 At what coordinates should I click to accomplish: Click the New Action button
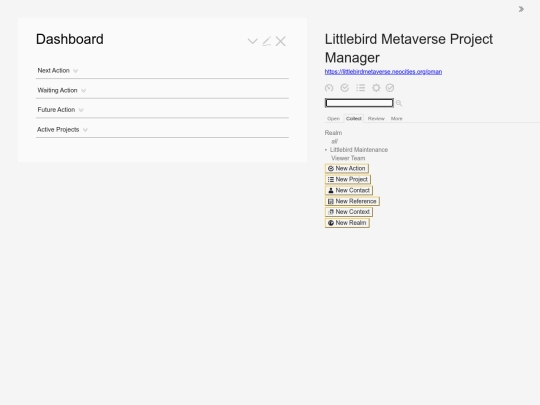pyautogui.click(x=347, y=168)
